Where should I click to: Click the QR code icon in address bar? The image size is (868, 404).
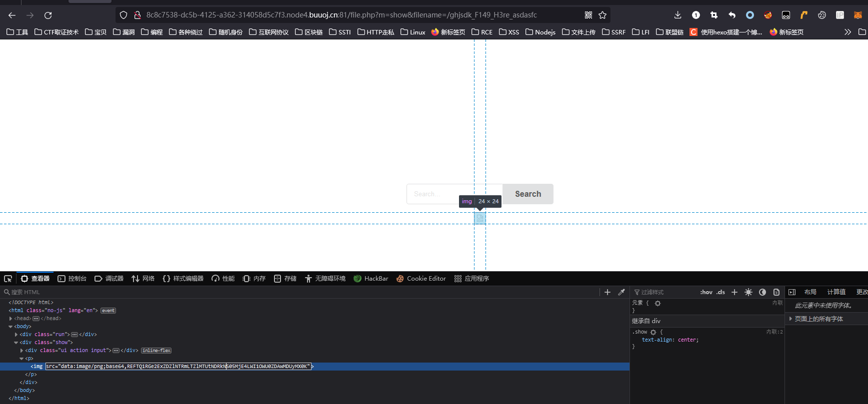click(588, 15)
